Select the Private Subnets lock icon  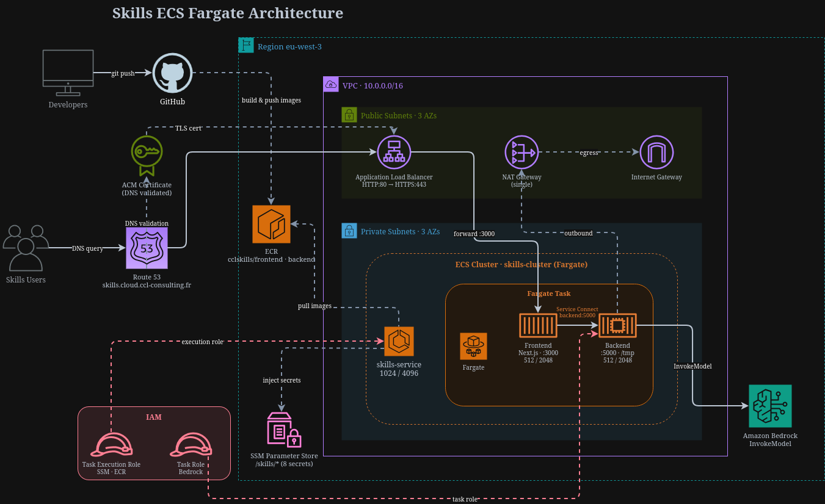click(x=349, y=231)
